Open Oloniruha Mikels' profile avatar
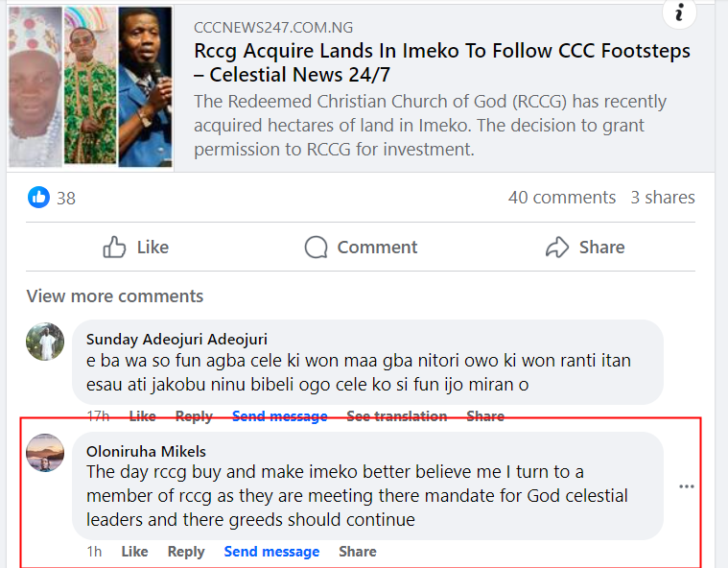The width and height of the screenshot is (728, 568). click(x=45, y=453)
